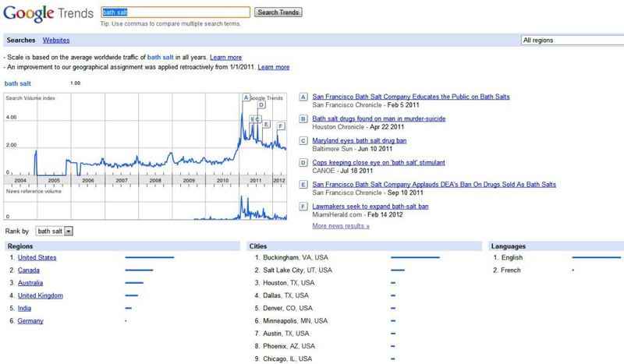Click the Google Trends logo

[x=47, y=15]
